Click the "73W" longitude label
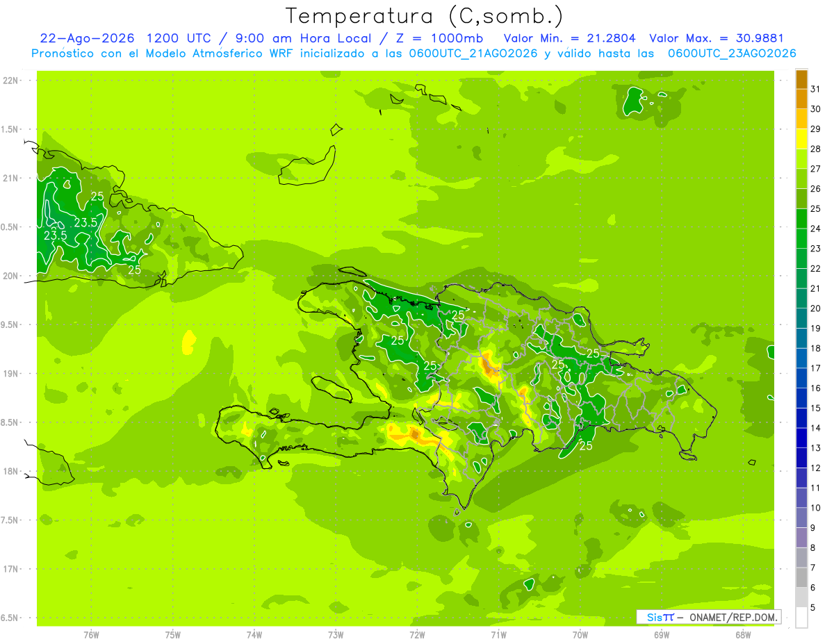 click(x=336, y=635)
